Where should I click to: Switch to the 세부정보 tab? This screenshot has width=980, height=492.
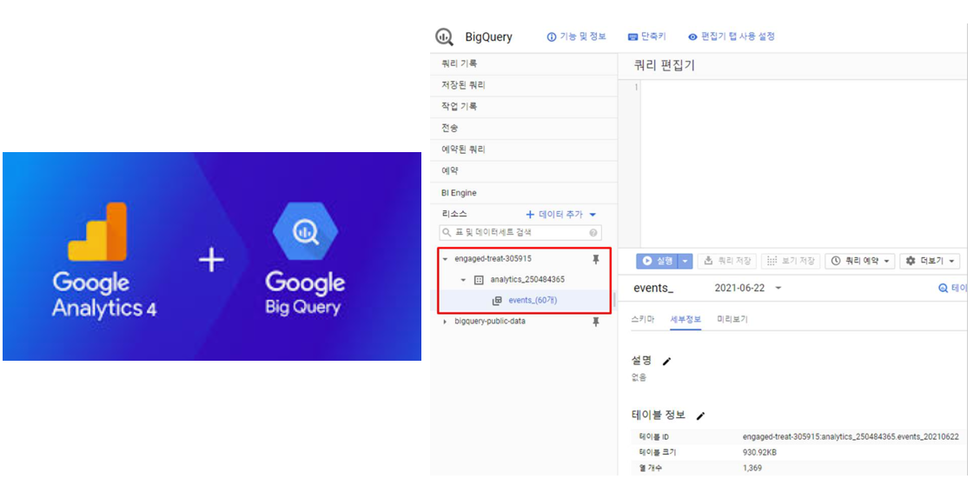tap(685, 320)
